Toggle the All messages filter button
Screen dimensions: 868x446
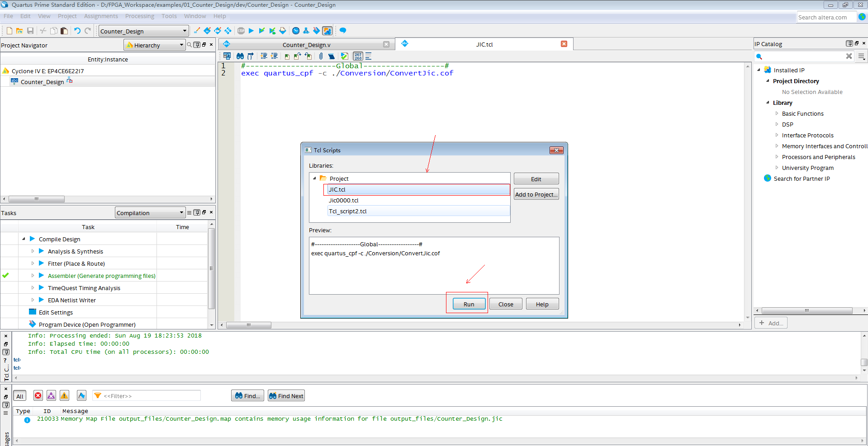click(x=19, y=396)
